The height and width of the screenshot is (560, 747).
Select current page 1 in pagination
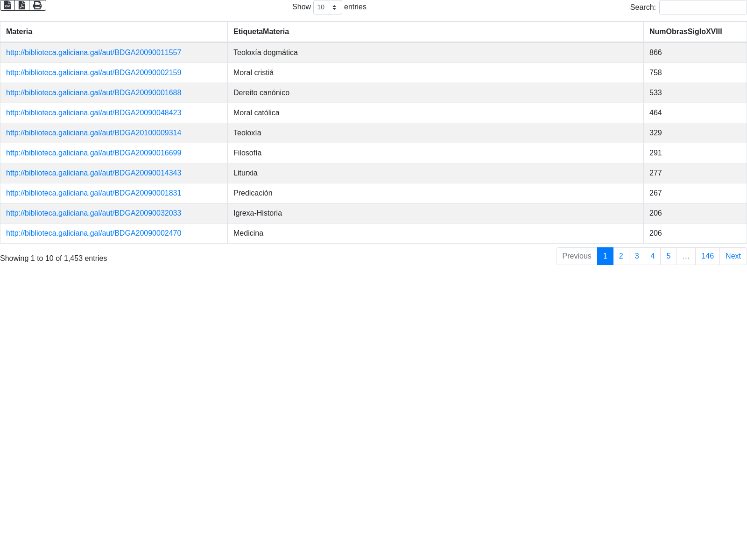pyautogui.click(x=605, y=256)
